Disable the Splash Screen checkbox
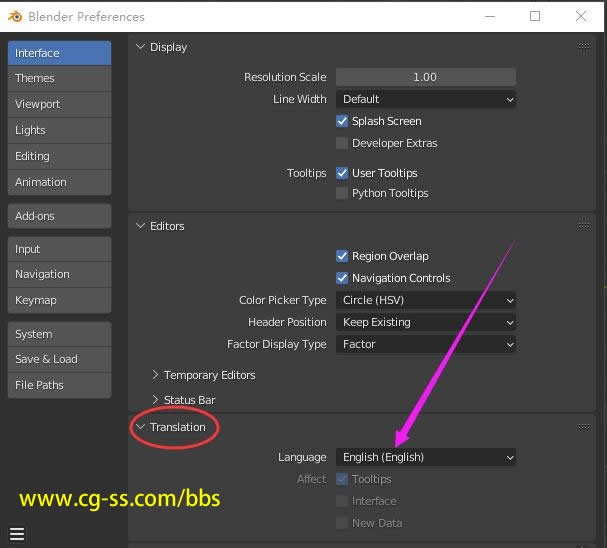 tap(342, 121)
